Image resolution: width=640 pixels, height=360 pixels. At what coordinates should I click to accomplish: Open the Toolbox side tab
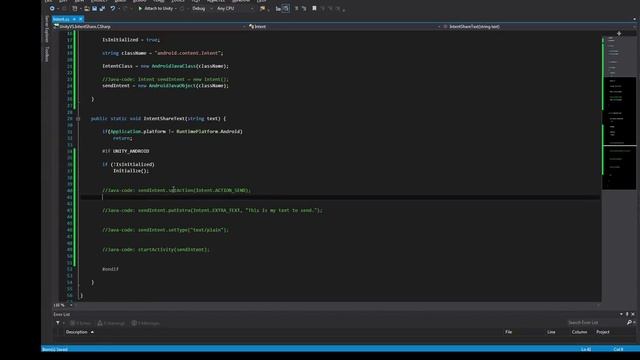[47, 54]
